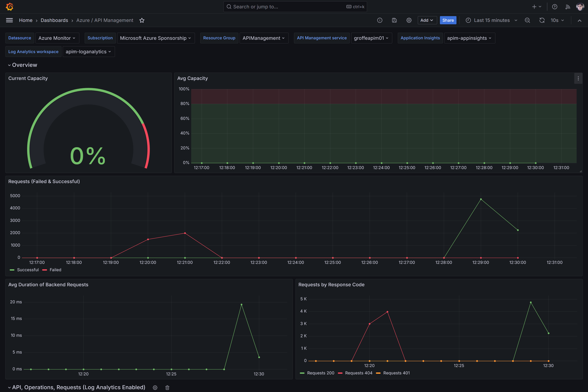Toggle Requests 404 legend series

[358, 373]
